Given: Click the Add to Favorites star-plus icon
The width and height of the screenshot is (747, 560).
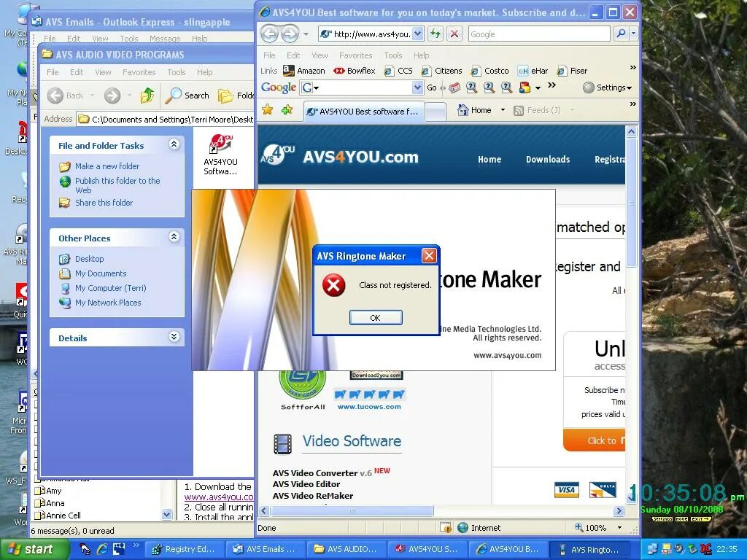Looking at the screenshot, I should (287, 110).
